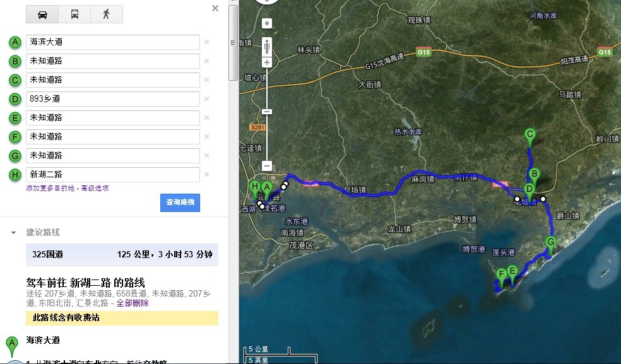Select the driving (car) travel mode
The height and width of the screenshot is (364, 621).
[42, 15]
